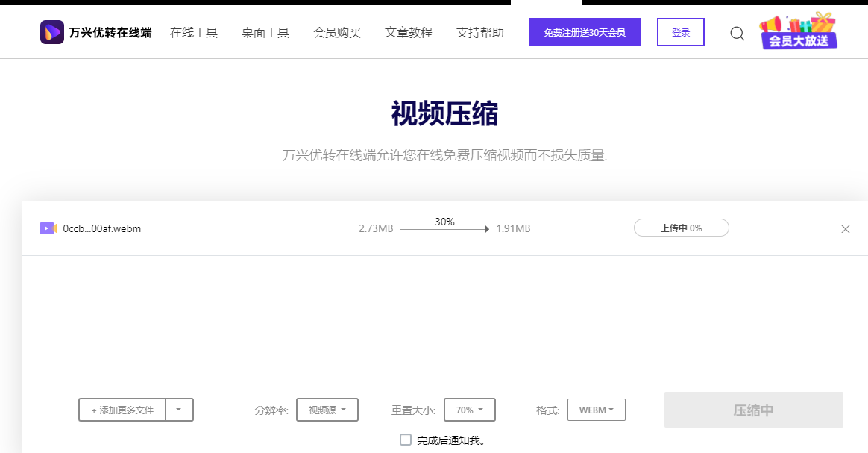Viewport: 868px width, 453px height.
Task: Open the 桌面工具 menu
Action: pyautogui.click(x=265, y=32)
